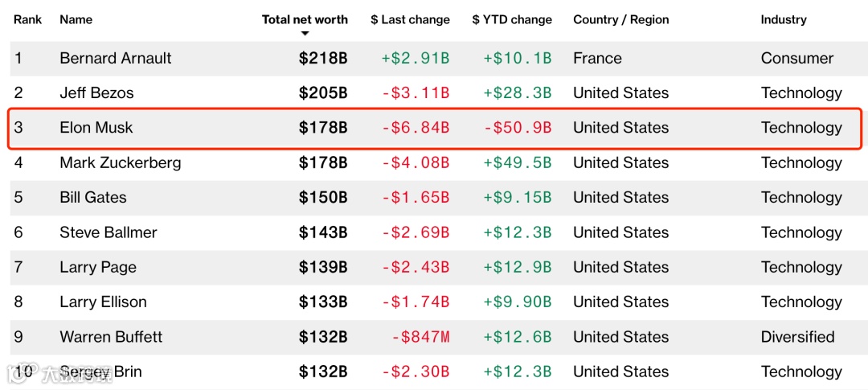Open Mark Zuckerberg's profile
Viewport: 868px width, 390px height.
[121, 162]
